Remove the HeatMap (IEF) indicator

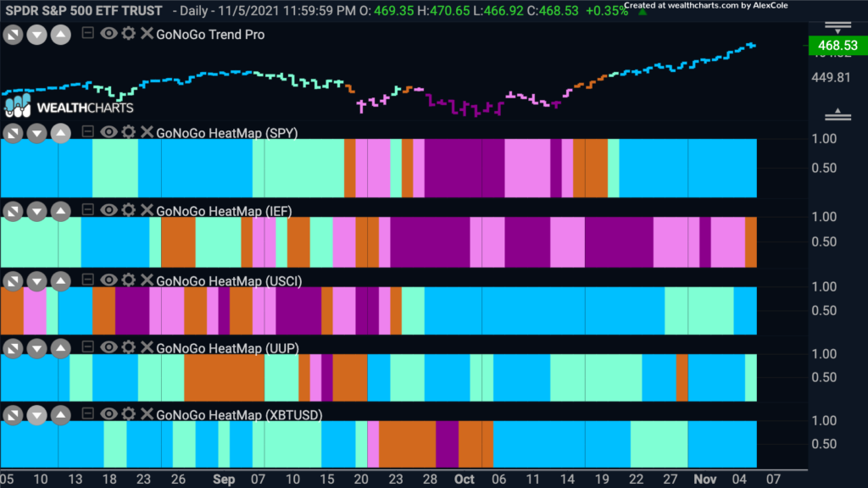(147, 210)
